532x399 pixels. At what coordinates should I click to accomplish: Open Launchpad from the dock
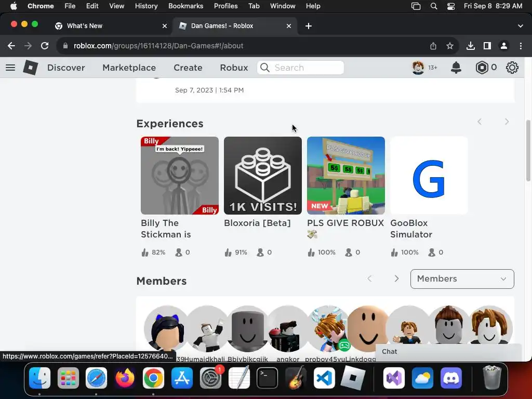point(68,378)
